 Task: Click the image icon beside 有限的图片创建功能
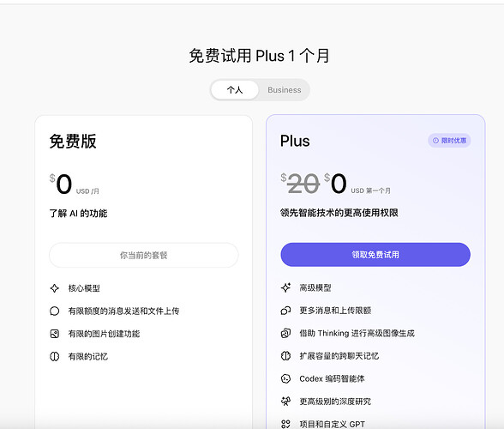tap(55, 334)
